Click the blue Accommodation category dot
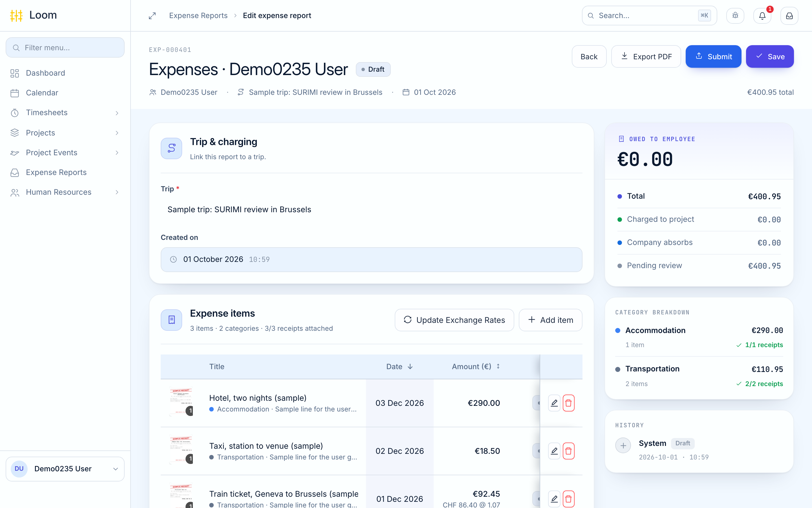Viewport: 812px width, 508px height. [618, 330]
